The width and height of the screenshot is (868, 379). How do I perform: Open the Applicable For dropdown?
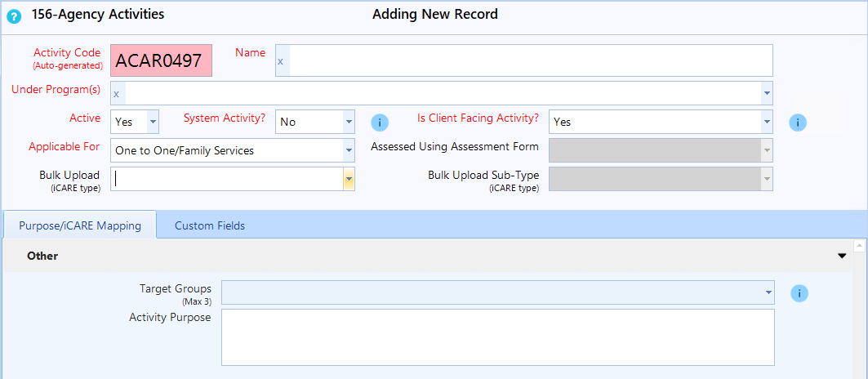tap(348, 150)
